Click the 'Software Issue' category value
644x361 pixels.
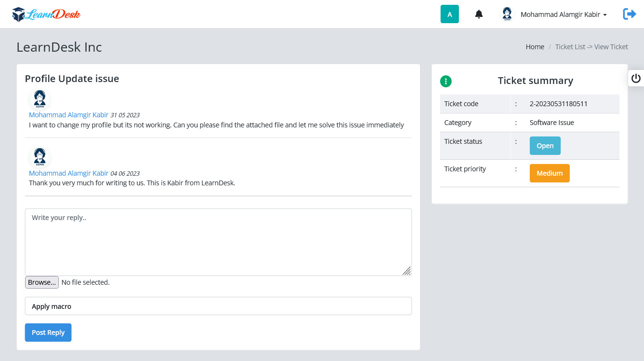(x=551, y=123)
